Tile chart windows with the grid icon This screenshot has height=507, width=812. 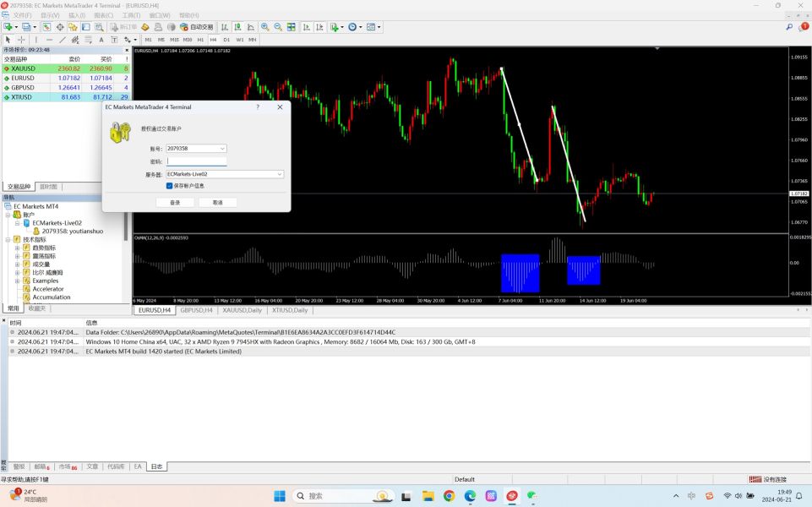pos(292,27)
